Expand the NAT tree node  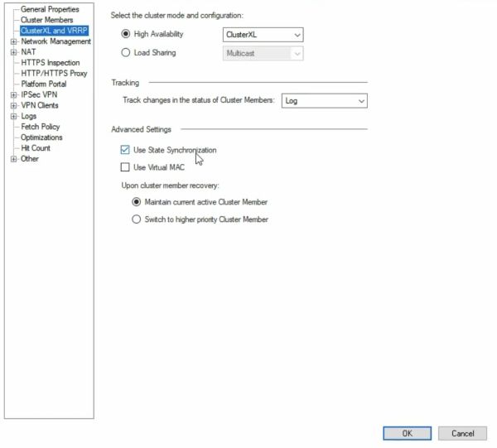pos(13,52)
